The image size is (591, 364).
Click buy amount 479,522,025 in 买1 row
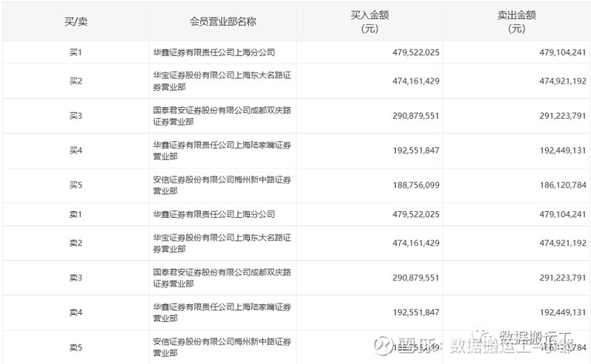pyautogui.click(x=416, y=52)
